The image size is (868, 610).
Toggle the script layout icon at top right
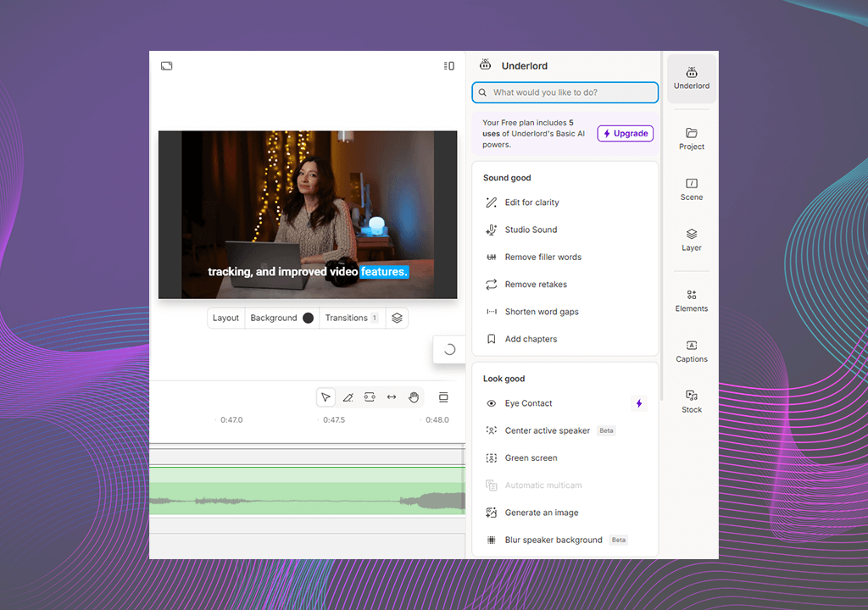tap(448, 66)
